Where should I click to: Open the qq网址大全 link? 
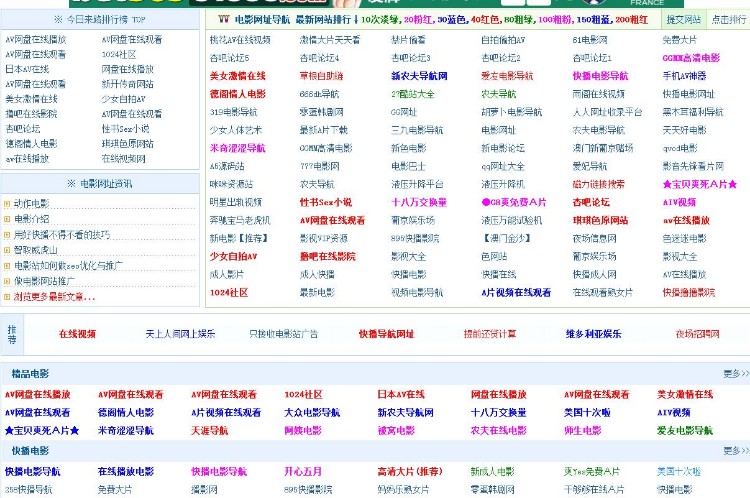pos(503,166)
